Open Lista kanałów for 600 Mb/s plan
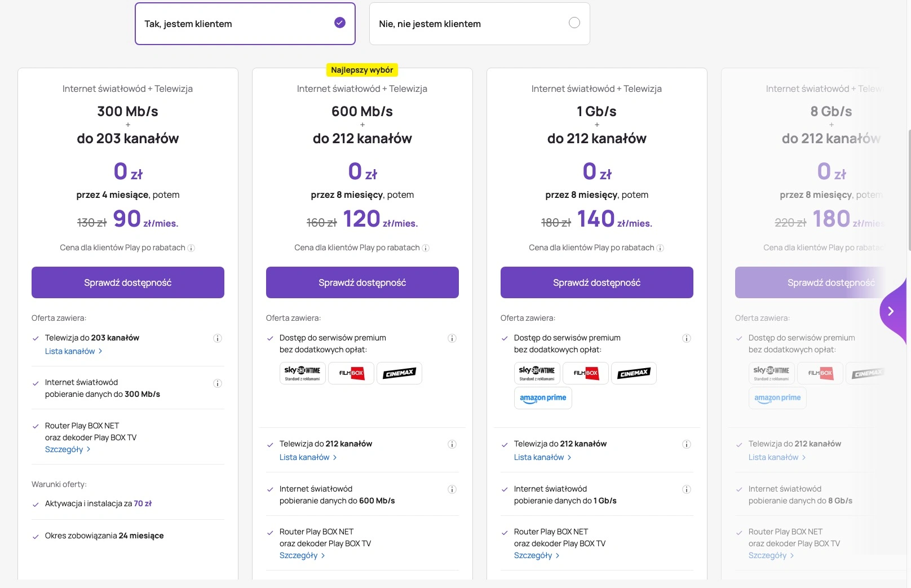Screen dimensions: 911x588 click(308, 457)
